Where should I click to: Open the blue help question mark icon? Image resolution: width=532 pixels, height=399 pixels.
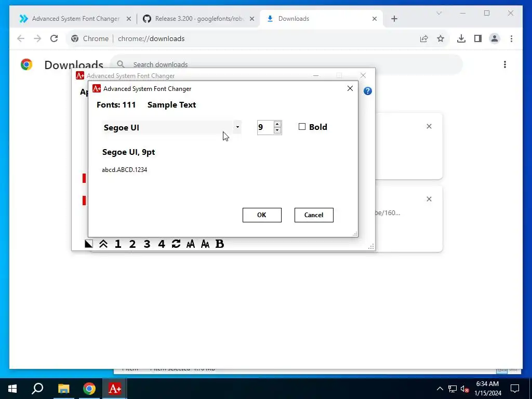click(368, 91)
